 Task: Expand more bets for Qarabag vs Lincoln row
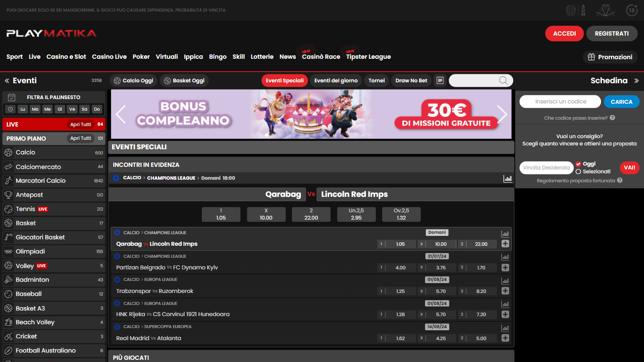[505, 244]
